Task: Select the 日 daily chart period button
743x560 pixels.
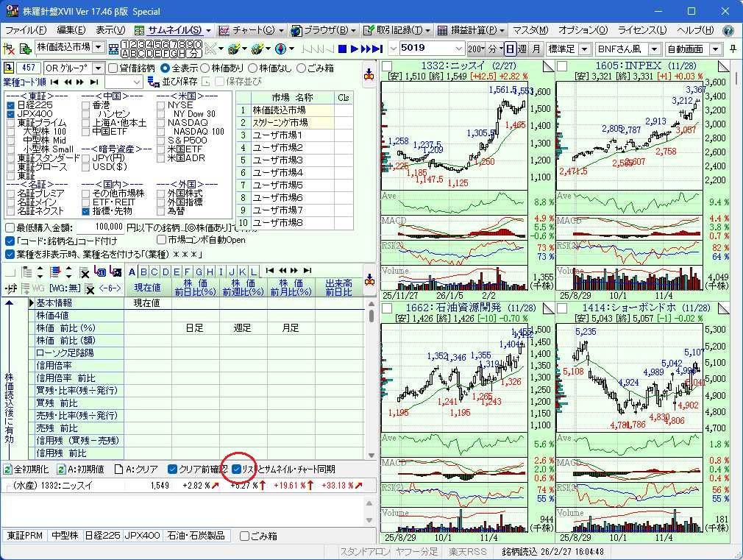Action: [511, 49]
